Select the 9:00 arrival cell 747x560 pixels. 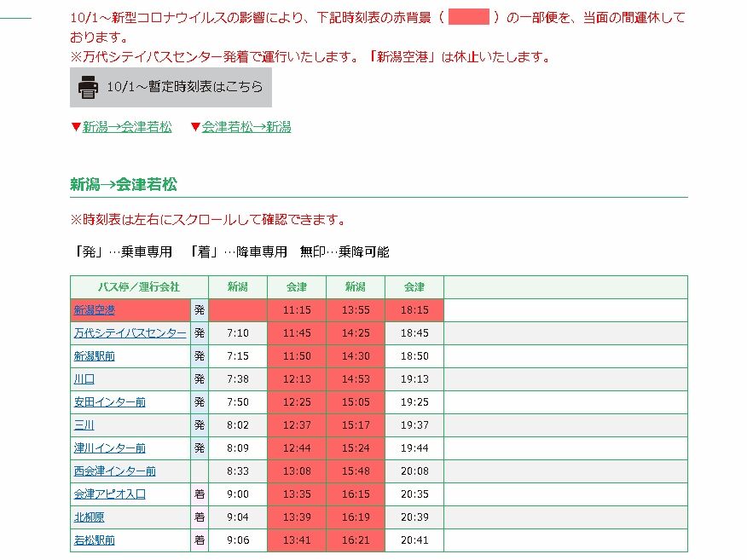click(x=238, y=494)
